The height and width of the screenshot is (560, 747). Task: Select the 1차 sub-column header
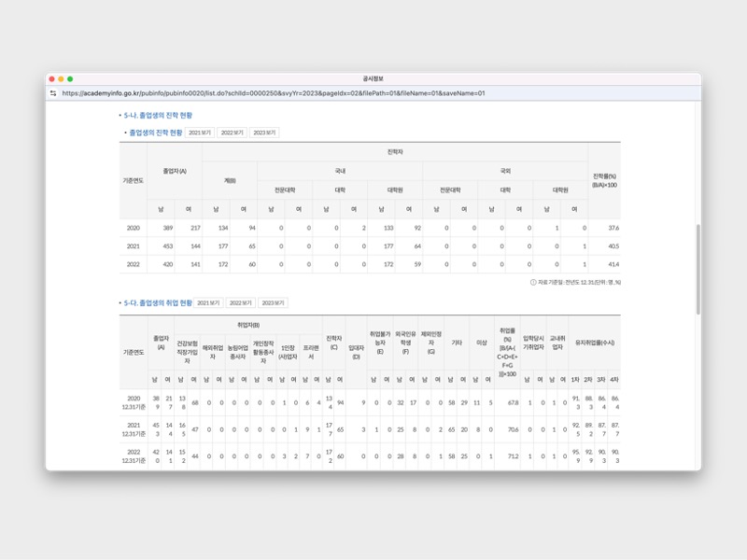[x=575, y=380]
